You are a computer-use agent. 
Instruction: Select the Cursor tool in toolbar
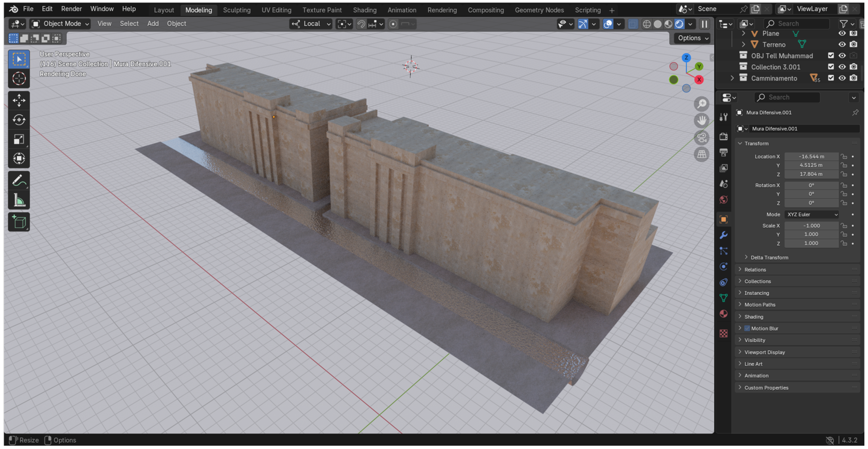tap(19, 79)
